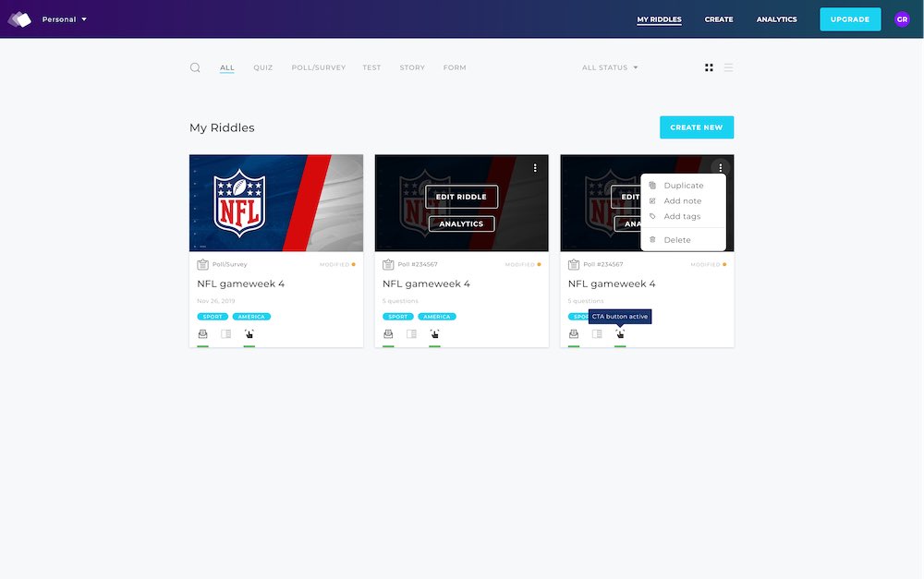Open CREATE in the top navigation
The height and width of the screenshot is (579, 924).
coord(718,19)
